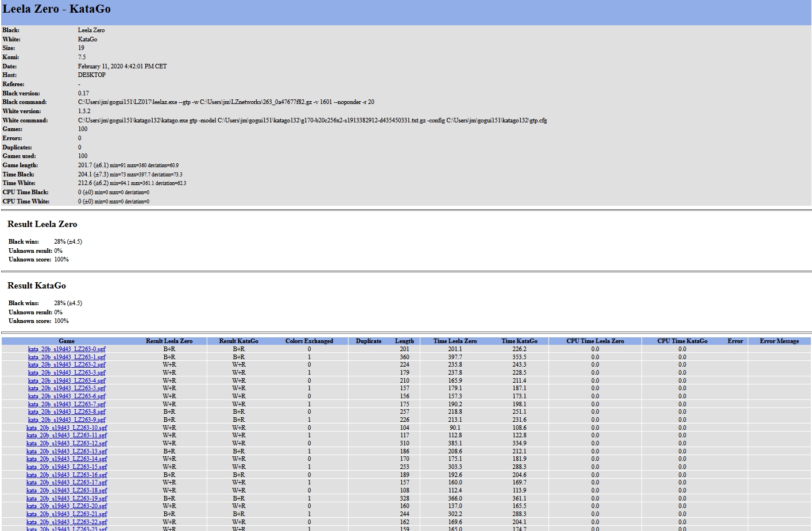812x531 pixels.
Task: Open game file kata_20b_s19d43_LZ263-14.sgf
Action: point(67,459)
